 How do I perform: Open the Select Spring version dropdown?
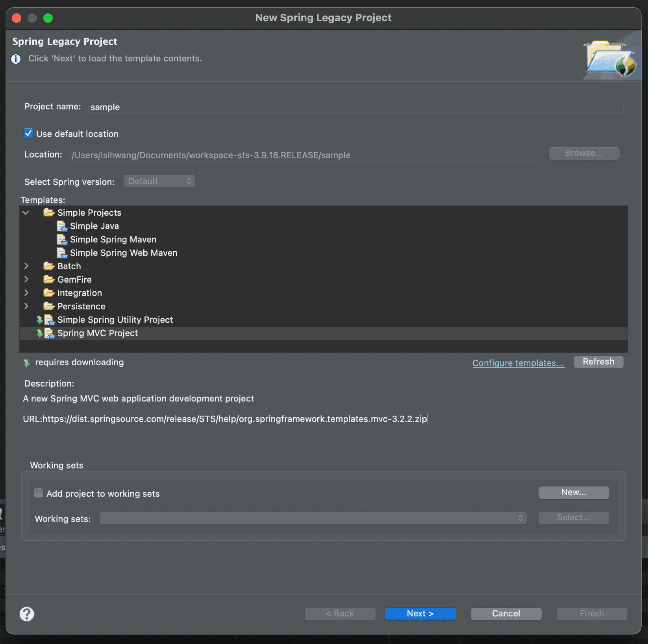(x=159, y=181)
